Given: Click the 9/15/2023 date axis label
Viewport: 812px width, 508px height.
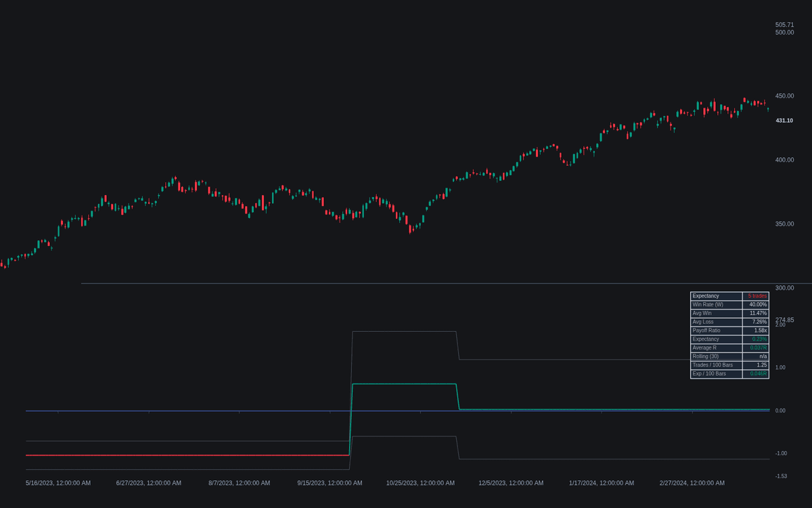Looking at the screenshot, I should [330, 483].
